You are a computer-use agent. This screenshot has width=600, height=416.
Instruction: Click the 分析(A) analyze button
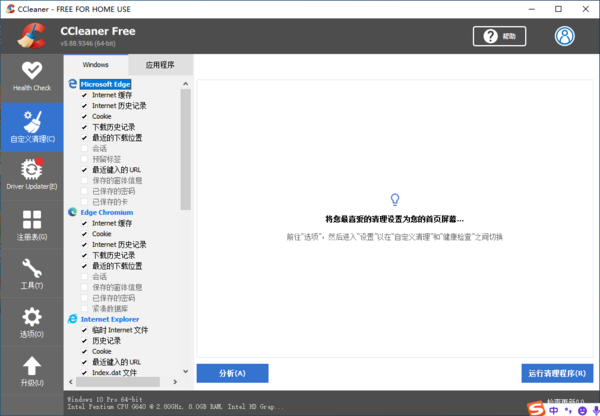pyautogui.click(x=232, y=373)
